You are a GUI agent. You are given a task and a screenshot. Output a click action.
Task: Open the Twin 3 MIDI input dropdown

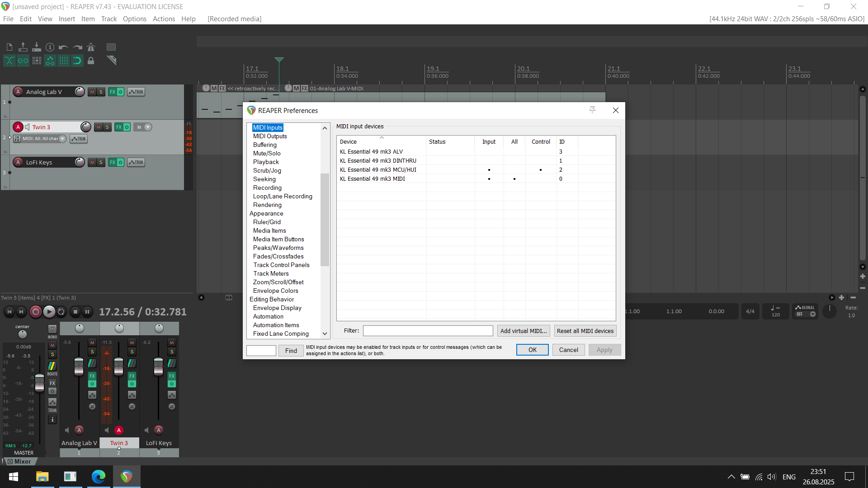point(63,139)
